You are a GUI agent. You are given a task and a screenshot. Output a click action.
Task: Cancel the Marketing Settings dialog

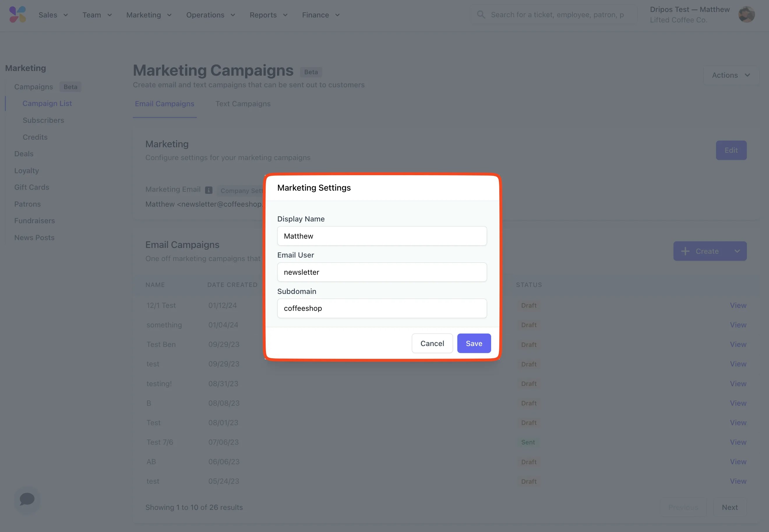[x=432, y=343]
